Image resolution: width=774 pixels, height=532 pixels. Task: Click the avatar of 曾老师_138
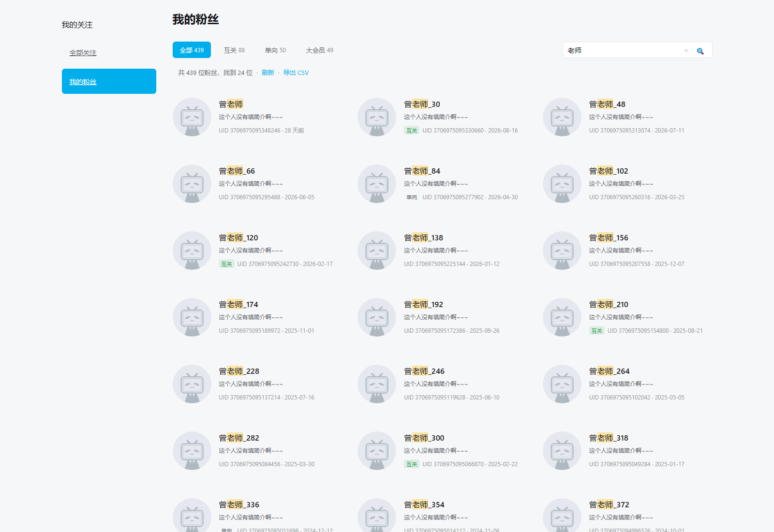[377, 251]
